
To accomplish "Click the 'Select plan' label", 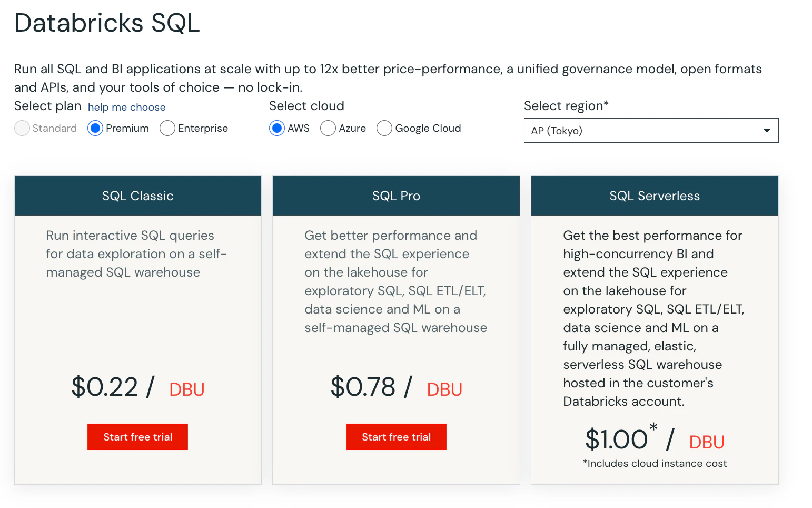I will [47, 106].
